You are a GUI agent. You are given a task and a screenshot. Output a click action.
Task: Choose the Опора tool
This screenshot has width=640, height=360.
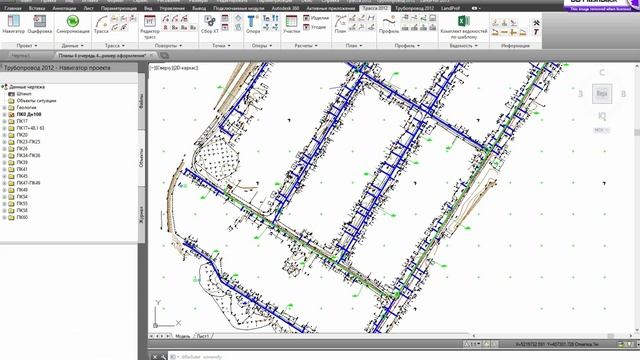(x=253, y=24)
